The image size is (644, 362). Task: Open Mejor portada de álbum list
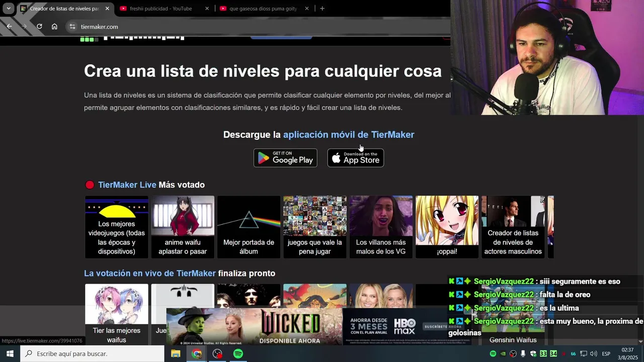[249, 227]
